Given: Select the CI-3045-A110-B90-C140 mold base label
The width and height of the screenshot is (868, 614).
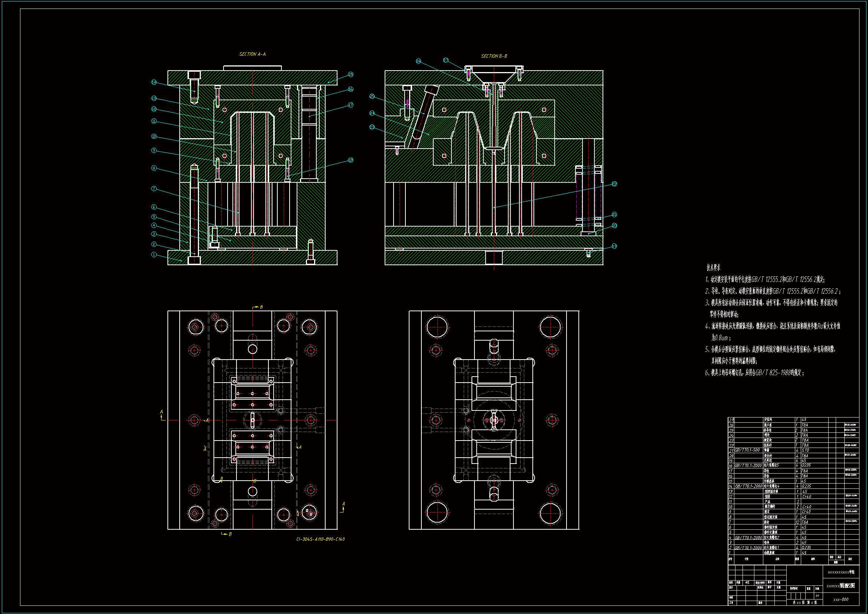Looking at the screenshot, I should (x=320, y=539).
